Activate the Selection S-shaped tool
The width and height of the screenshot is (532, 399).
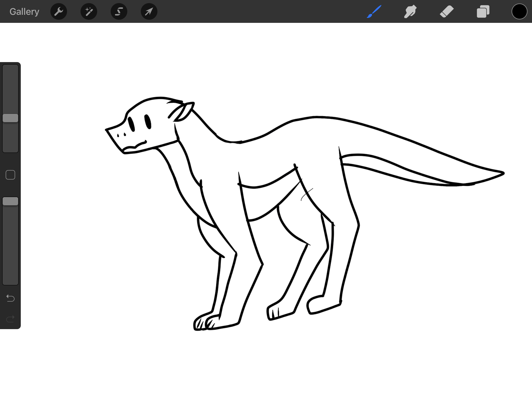[119, 12]
